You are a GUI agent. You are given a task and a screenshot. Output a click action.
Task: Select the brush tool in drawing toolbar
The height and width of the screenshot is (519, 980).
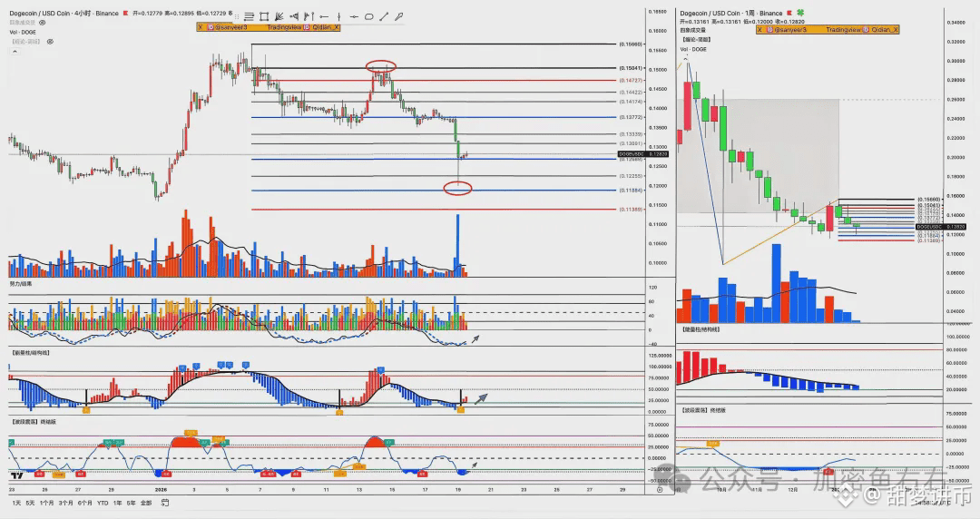(x=398, y=17)
